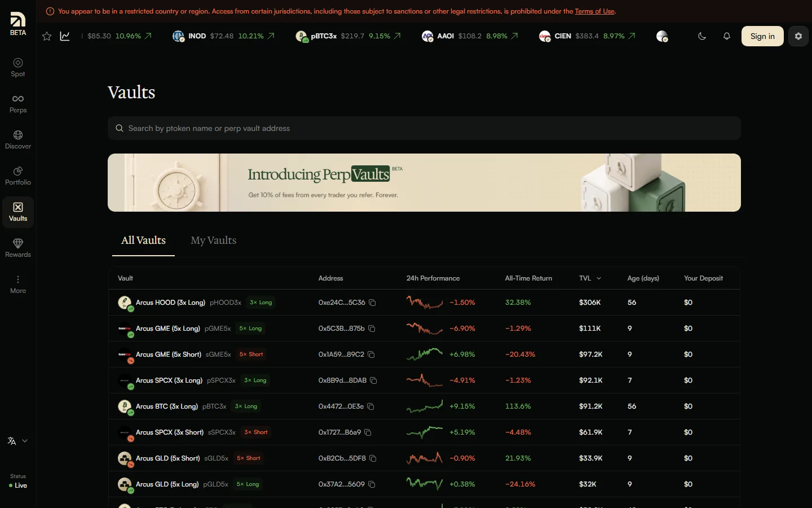This screenshot has width=812, height=508.
Task: Open the INOD ticker
Action: coord(223,36)
